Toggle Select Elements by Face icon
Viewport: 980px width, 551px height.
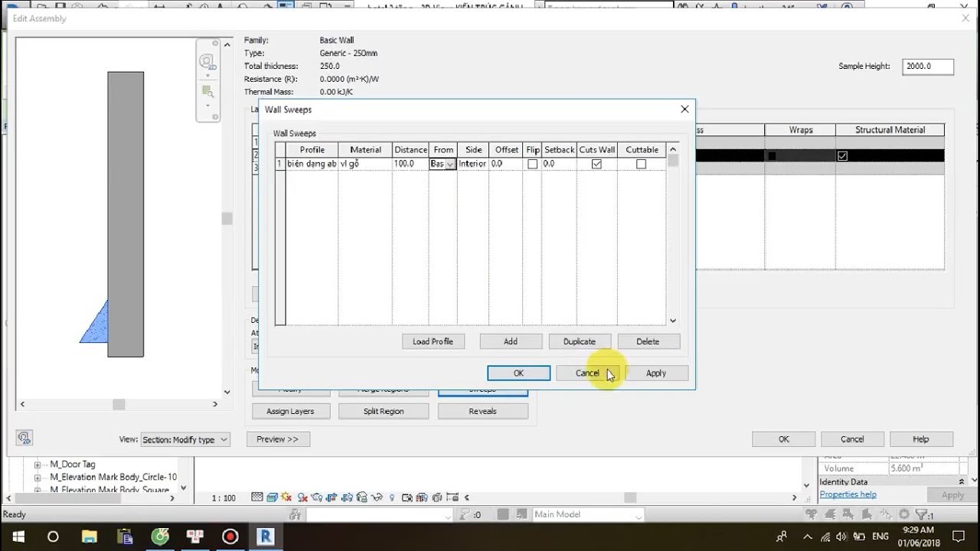click(x=867, y=514)
